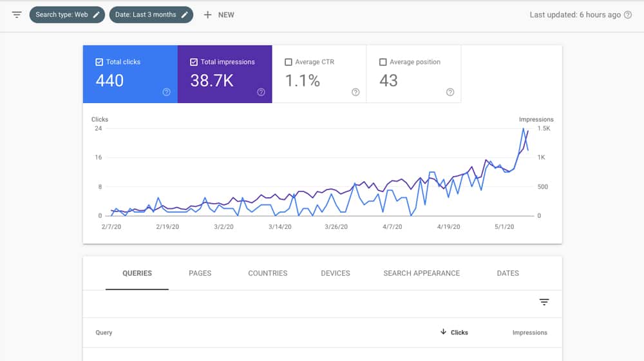The width and height of the screenshot is (644, 361).
Task: Click the sort arrow beside Clicks column
Action: pos(443,332)
